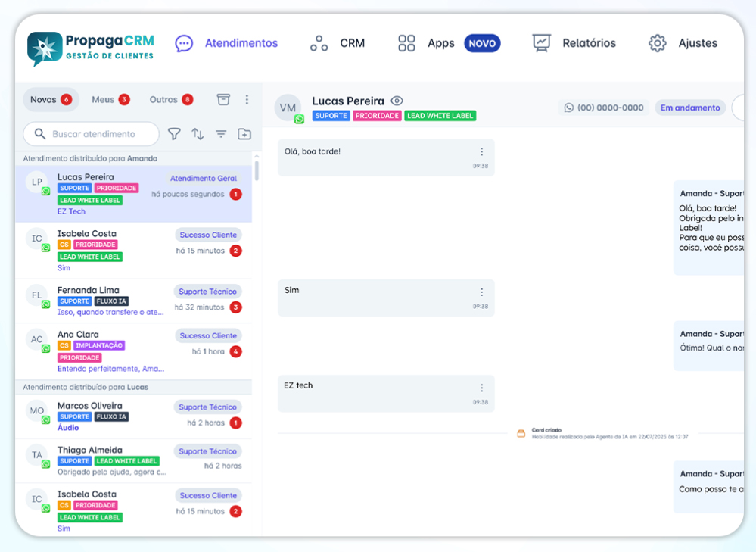Click unread badge 4 on Ana Clara

tap(236, 351)
